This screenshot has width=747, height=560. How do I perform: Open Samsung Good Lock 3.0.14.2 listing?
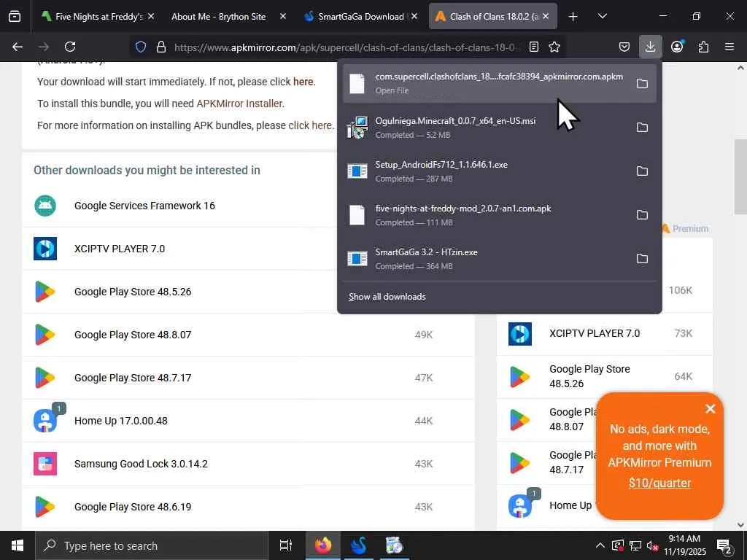coord(141,464)
